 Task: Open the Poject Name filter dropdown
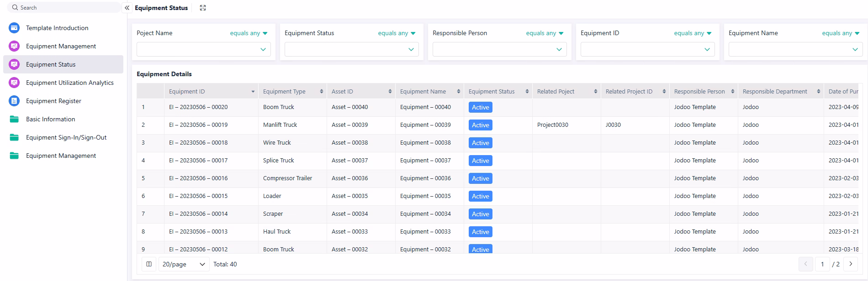click(x=203, y=49)
